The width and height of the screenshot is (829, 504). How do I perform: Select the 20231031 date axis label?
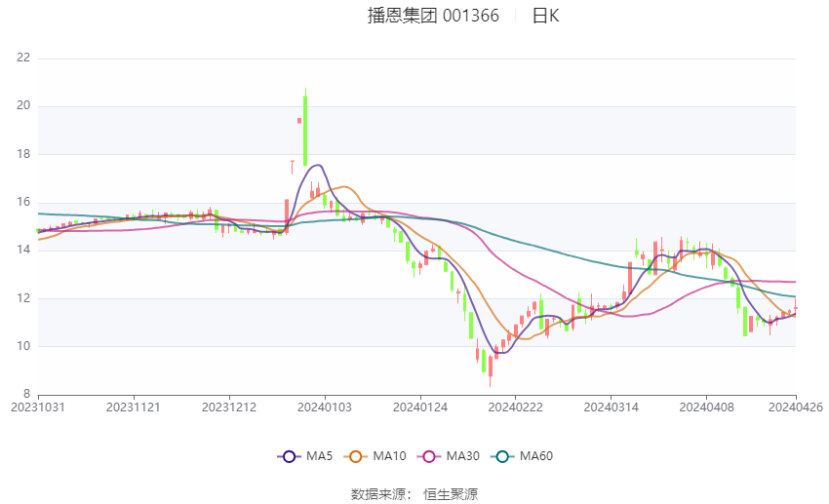38,407
